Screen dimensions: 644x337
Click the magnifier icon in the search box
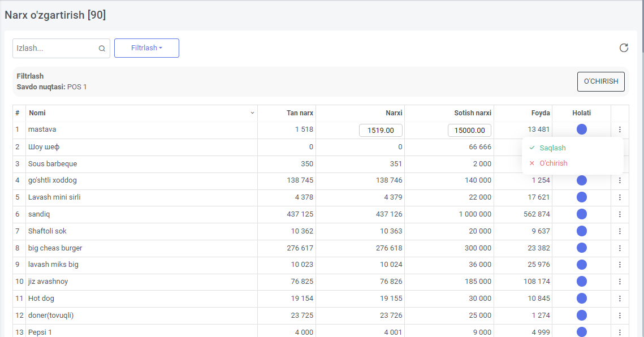click(102, 49)
